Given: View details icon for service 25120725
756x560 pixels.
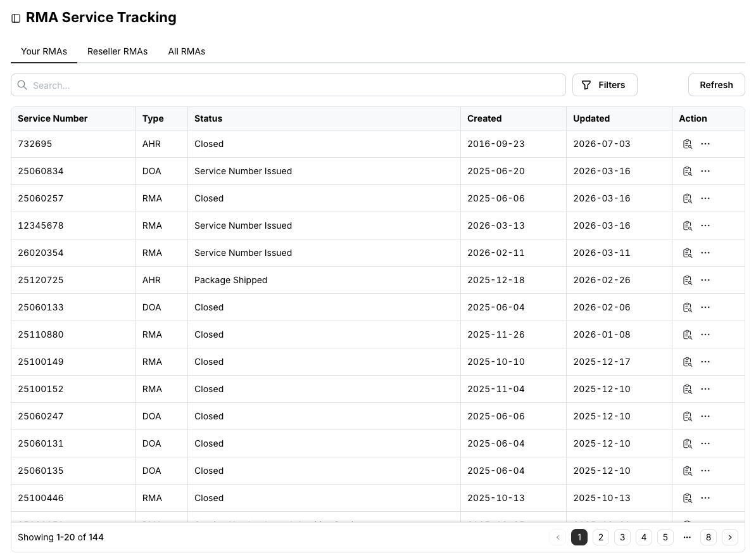Looking at the screenshot, I should pyautogui.click(x=688, y=280).
